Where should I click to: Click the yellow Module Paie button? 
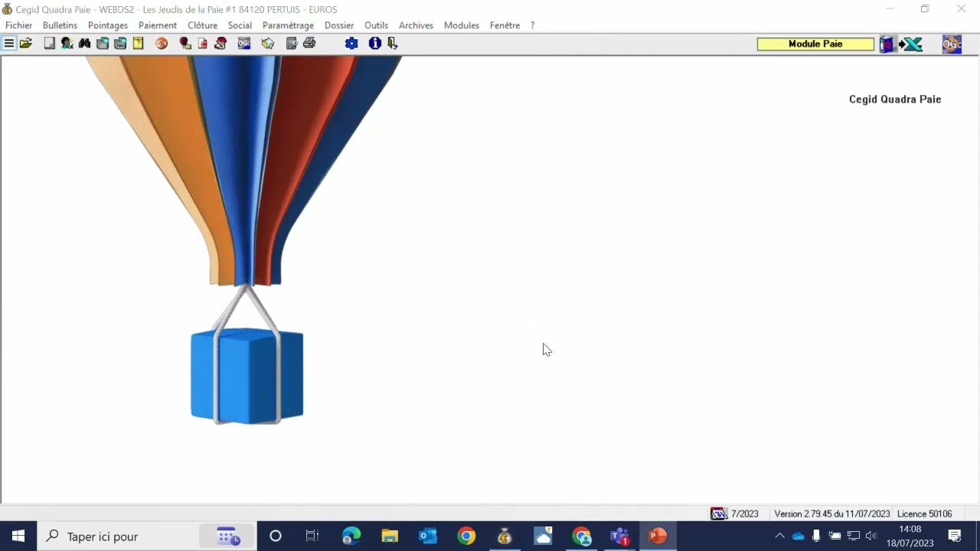click(x=815, y=44)
